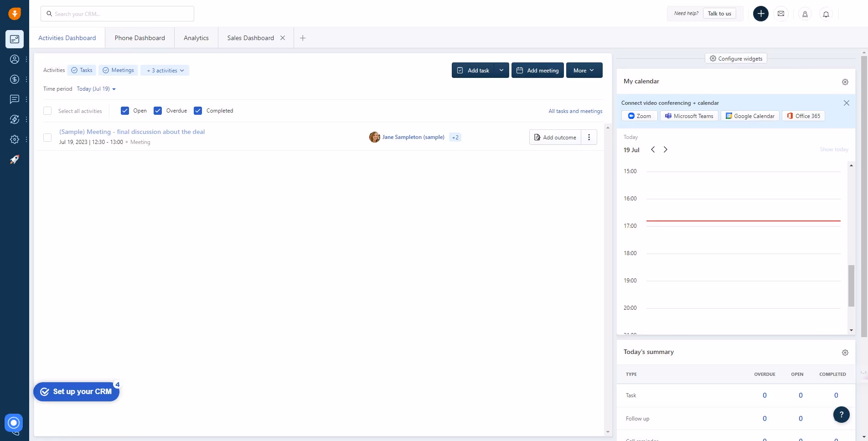Open All tasks and meetings link
This screenshot has height=441, width=868.
[x=575, y=111]
